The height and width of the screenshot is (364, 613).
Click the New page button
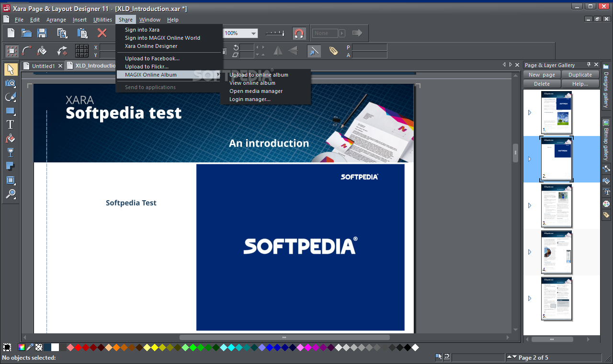click(542, 75)
